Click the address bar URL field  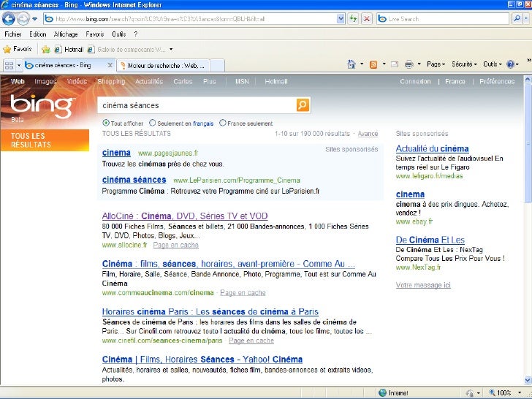coord(190,19)
